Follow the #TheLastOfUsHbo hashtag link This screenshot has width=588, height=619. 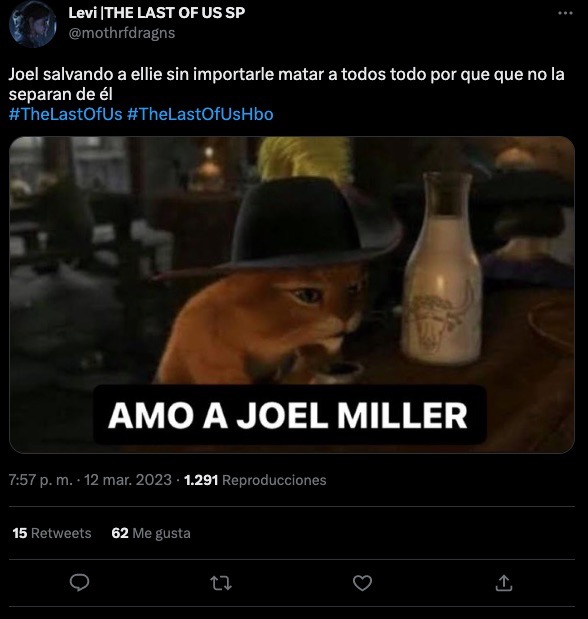click(x=200, y=114)
